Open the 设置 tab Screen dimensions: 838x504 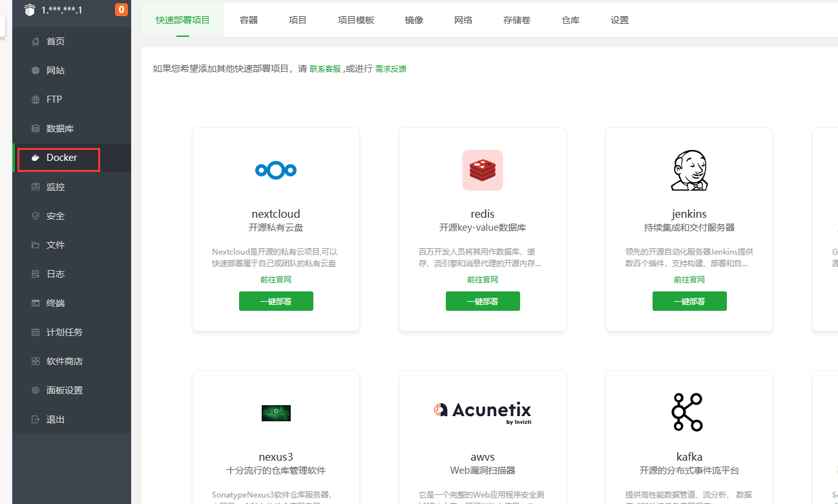click(620, 20)
